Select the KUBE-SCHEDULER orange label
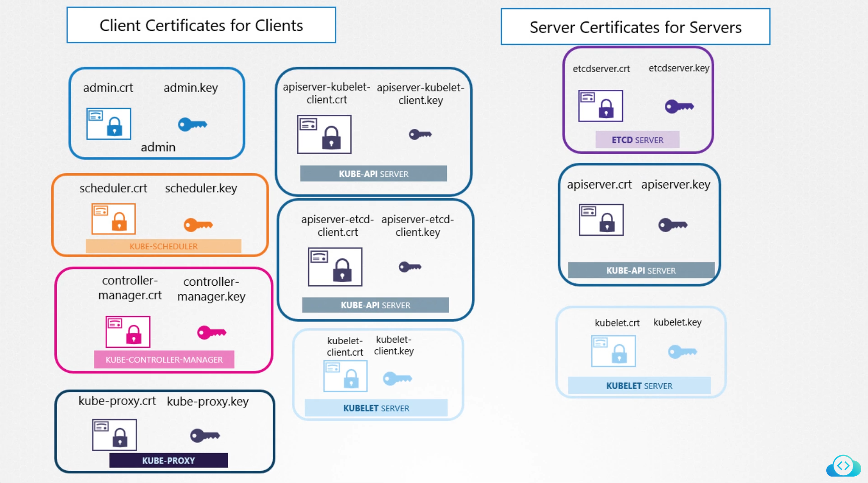The image size is (868, 483). (x=163, y=246)
